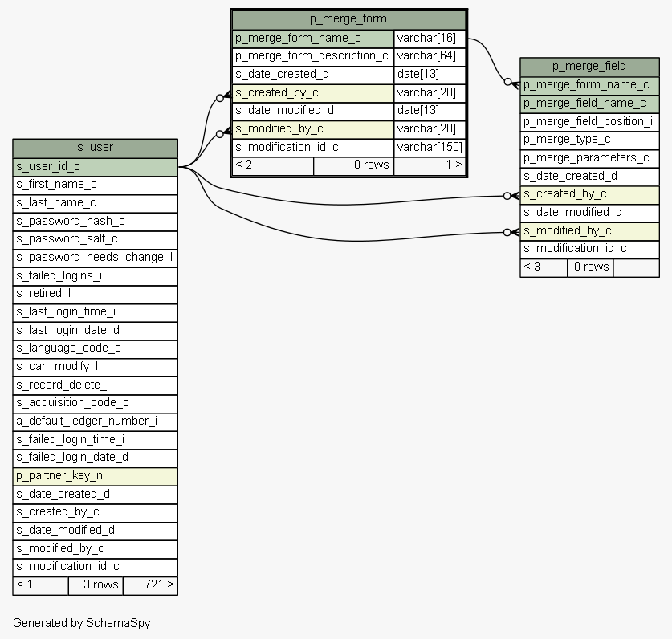
Task: Open the p_merge_form table title
Action: click(348, 19)
